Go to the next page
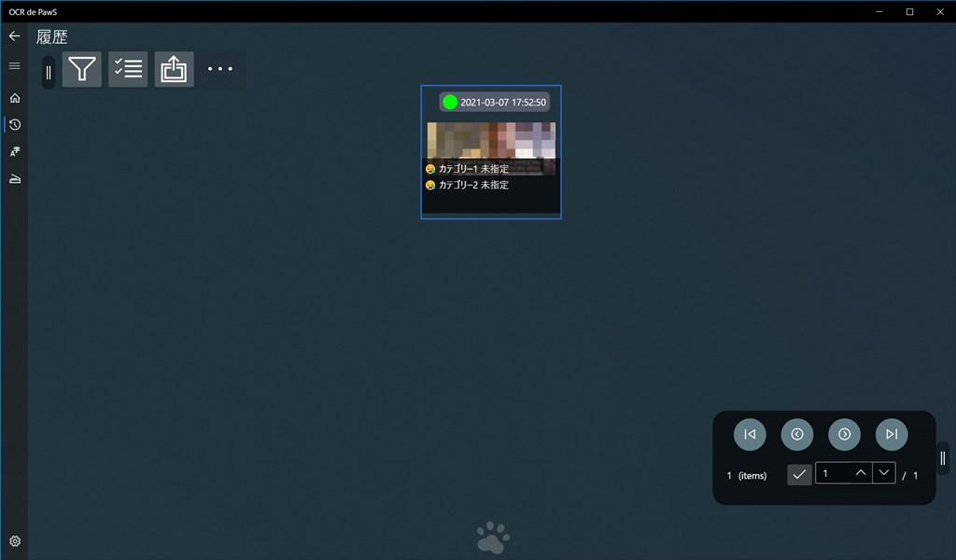 click(844, 434)
